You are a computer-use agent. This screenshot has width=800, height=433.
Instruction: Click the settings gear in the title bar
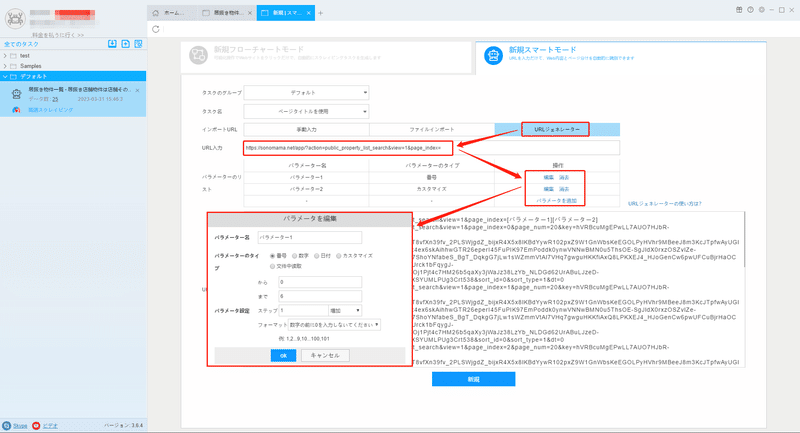(761, 10)
